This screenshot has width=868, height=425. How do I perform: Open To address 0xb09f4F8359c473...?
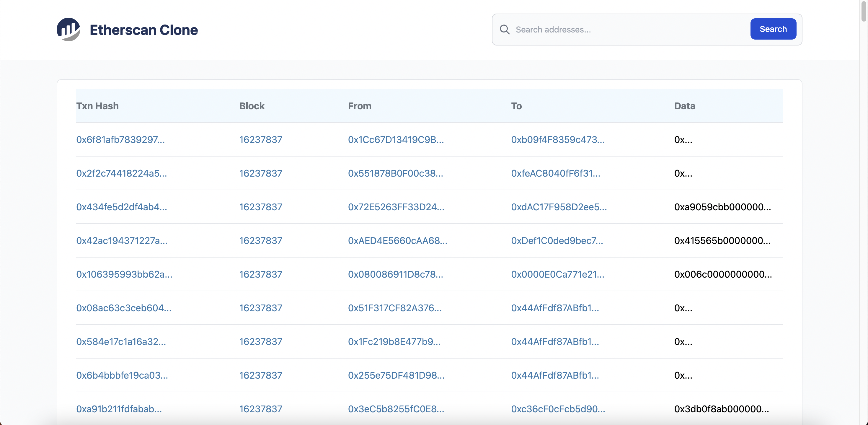(558, 139)
